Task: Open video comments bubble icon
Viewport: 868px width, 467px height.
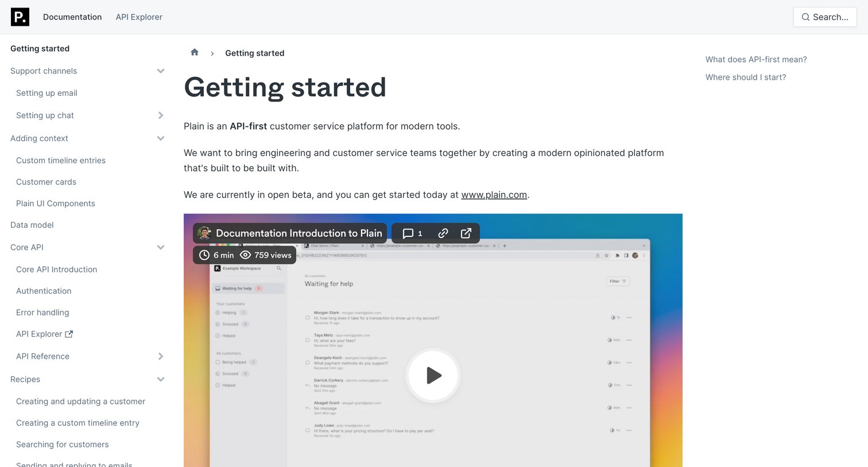Action: click(408, 234)
